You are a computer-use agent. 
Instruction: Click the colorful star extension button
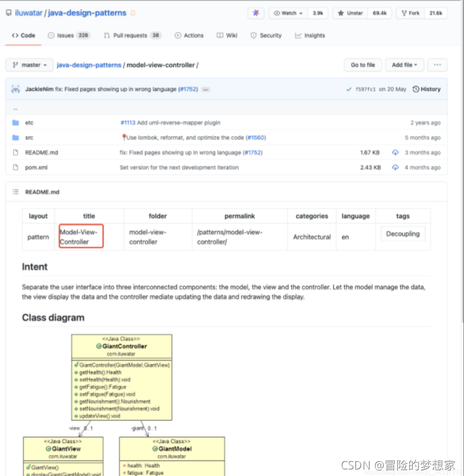pos(256,13)
